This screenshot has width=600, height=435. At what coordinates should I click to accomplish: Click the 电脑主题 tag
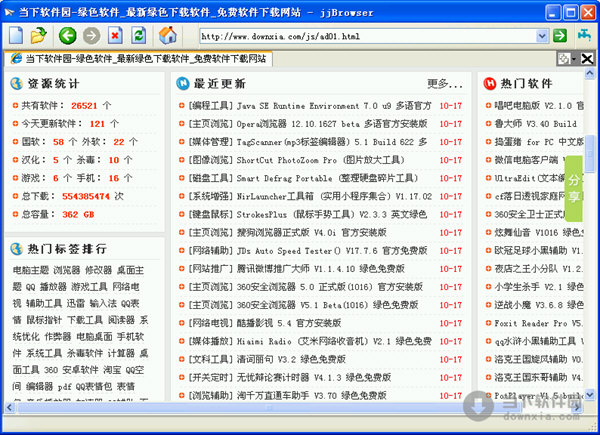[31, 270]
